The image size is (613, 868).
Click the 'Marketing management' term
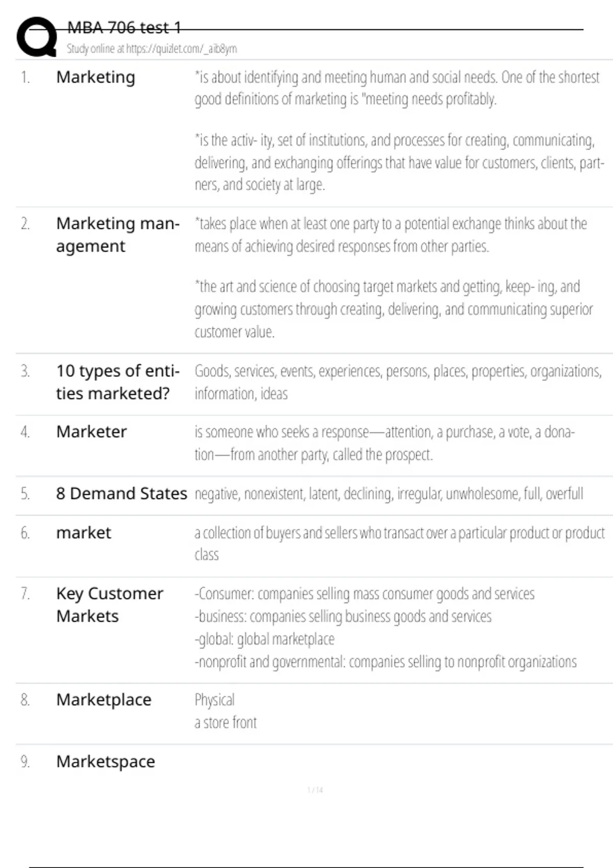[x=117, y=235]
